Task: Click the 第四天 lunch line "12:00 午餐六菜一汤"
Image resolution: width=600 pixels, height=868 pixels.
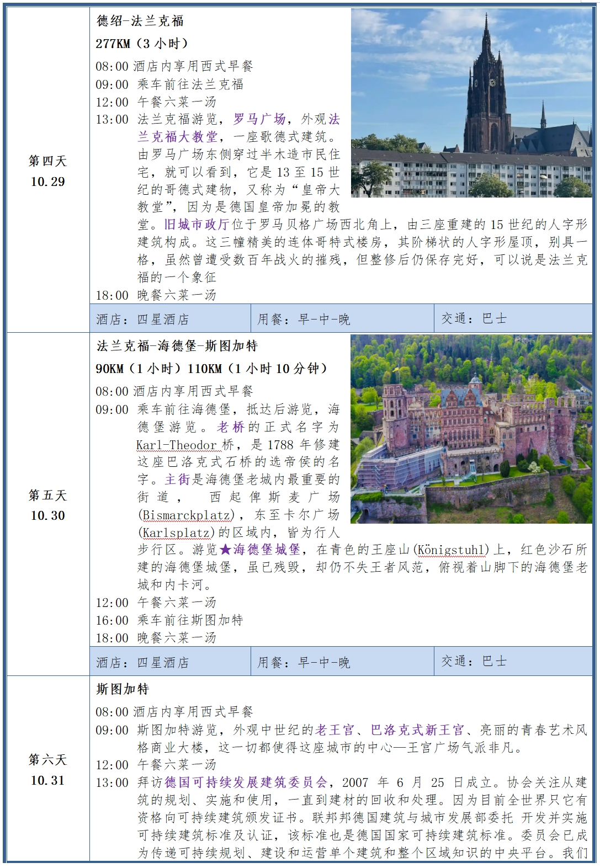Action: [x=156, y=102]
